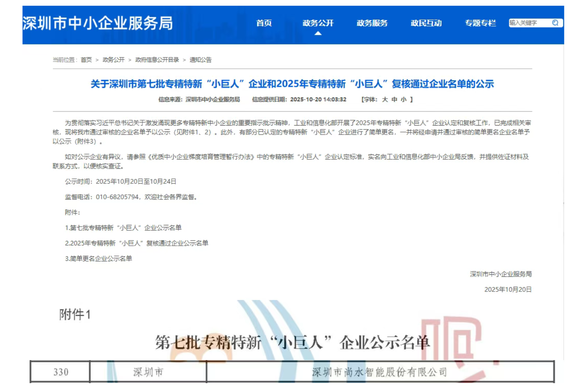Viewport: 588px width, 388px height.
Task: Select 政务公开 in the top navigation bar
Action: coord(318,23)
